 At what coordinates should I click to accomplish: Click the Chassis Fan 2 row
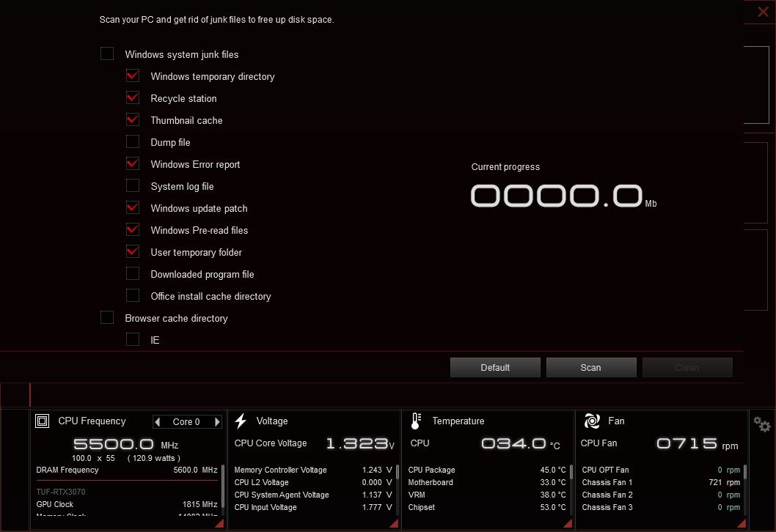click(661, 495)
